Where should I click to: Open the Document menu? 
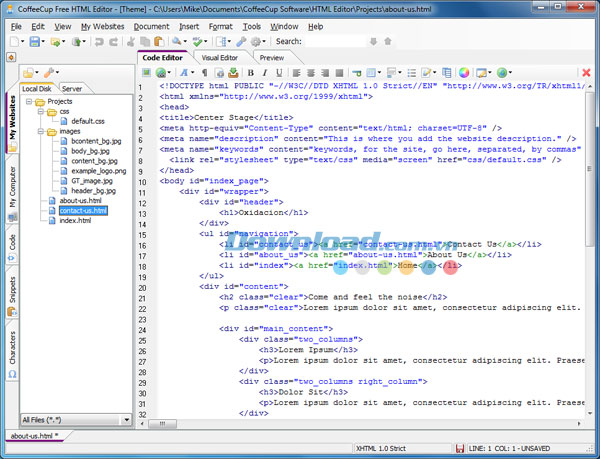(151, 26)
